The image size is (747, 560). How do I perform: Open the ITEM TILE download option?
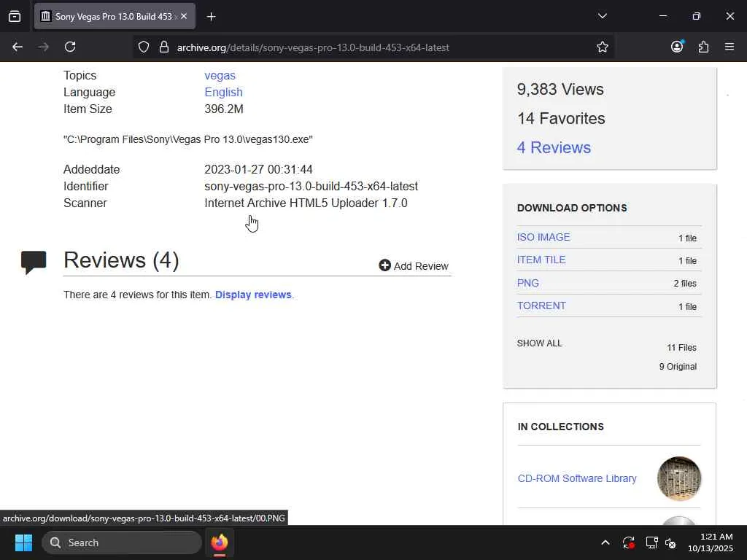[541, 260]
